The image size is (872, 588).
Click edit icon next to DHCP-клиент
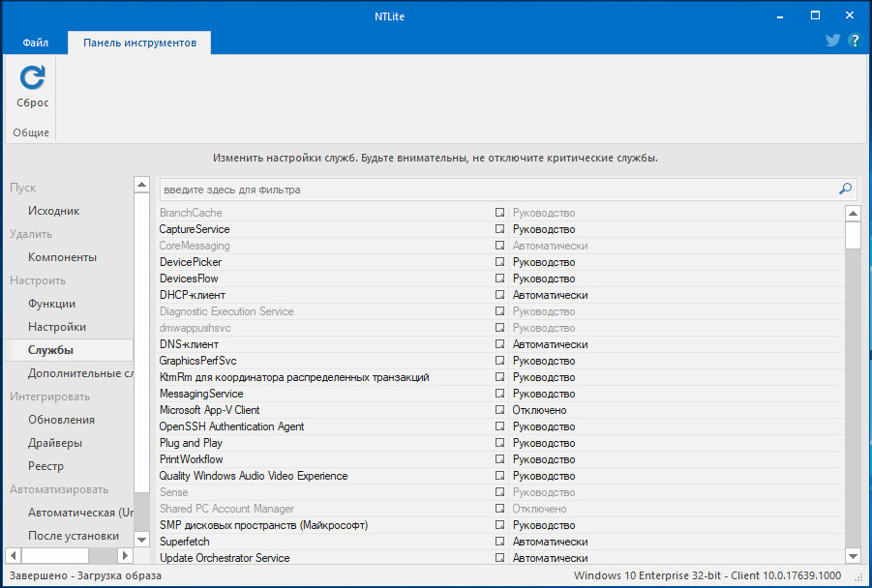pyautogui.click(x=499, y=295)
